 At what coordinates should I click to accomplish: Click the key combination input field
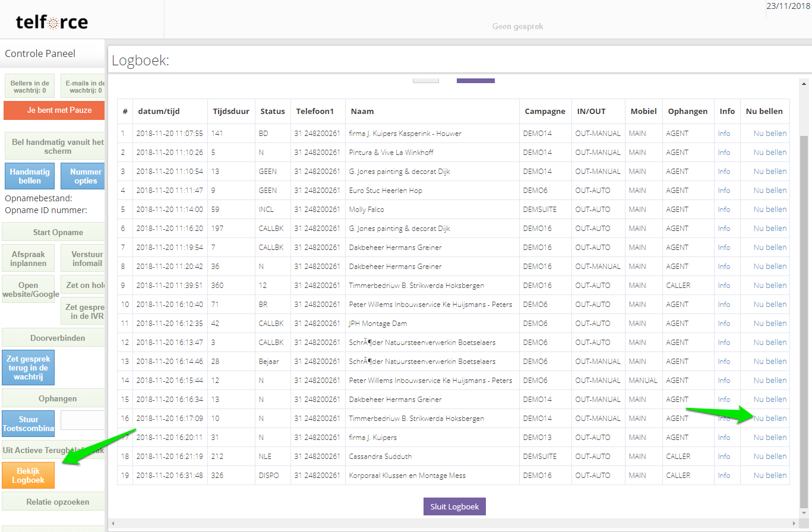coord(83,420)
